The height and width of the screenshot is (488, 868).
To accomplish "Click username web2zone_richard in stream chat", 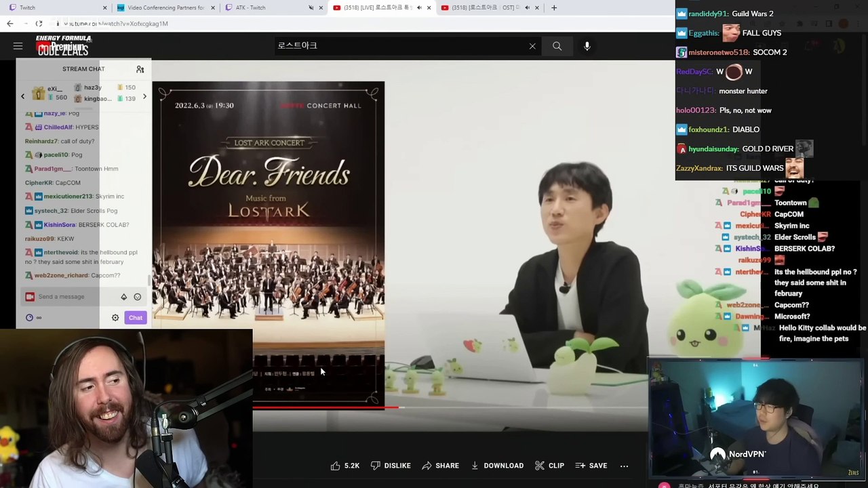I will (61, 276).
